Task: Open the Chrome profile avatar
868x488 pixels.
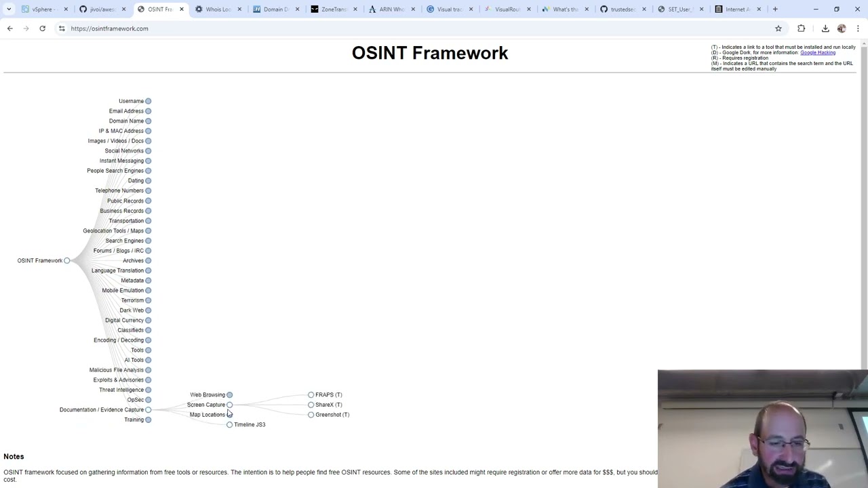Action: click(842, 28)
